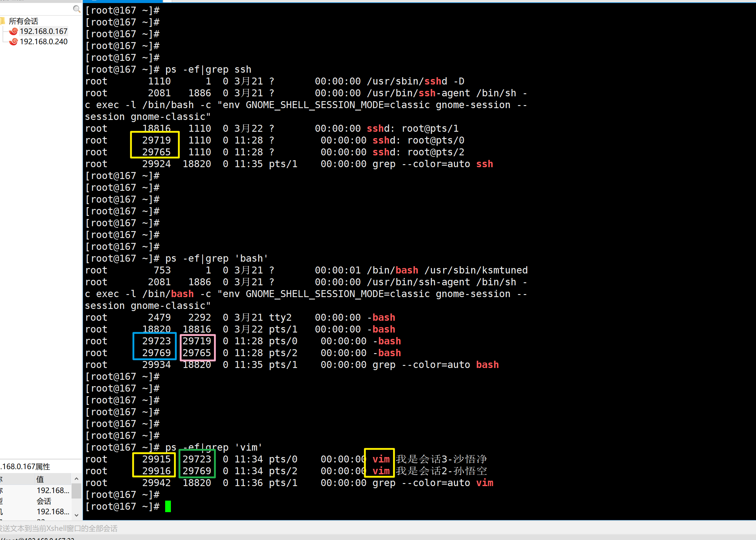Select the 192.168.0.167 session entry

[44, 31]
